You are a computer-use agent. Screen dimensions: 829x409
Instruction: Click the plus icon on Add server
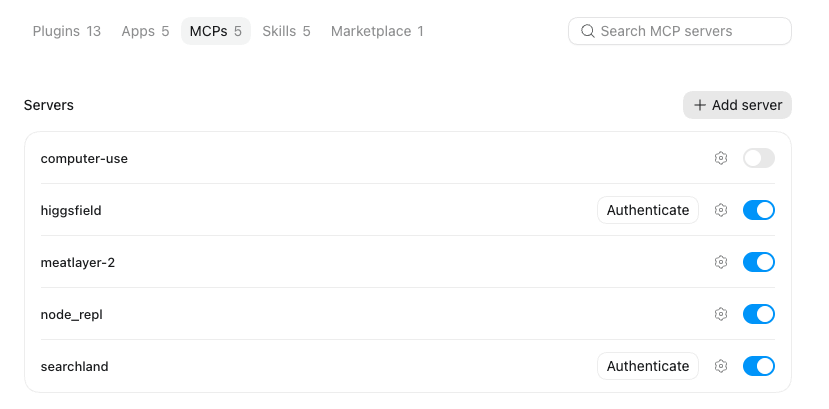tap(699, 105)
